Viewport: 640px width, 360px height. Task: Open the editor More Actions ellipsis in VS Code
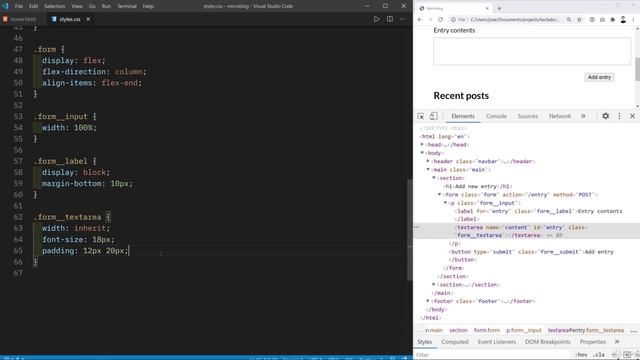pyautogui.click(x=402, y=19)
